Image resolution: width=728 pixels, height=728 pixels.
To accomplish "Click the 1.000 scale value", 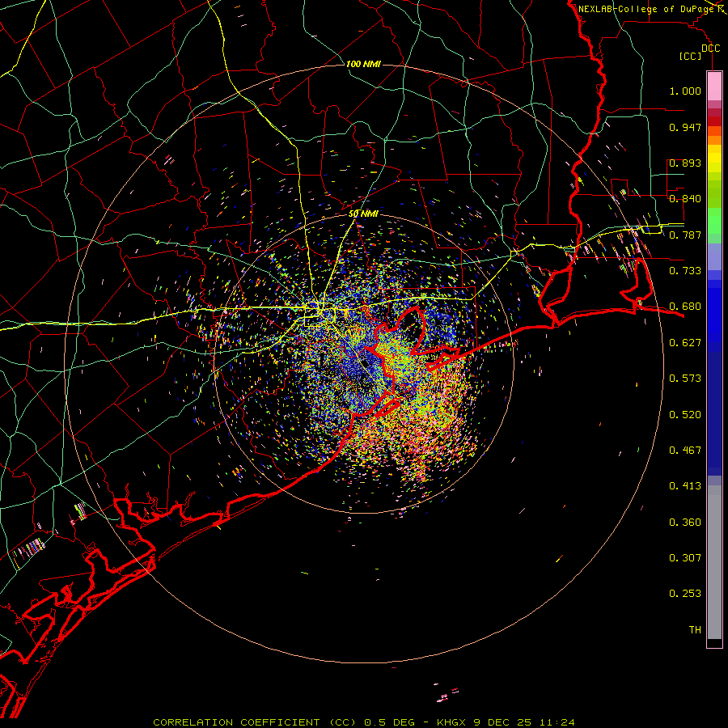I will pyautogui.click(x=685, y=91).
